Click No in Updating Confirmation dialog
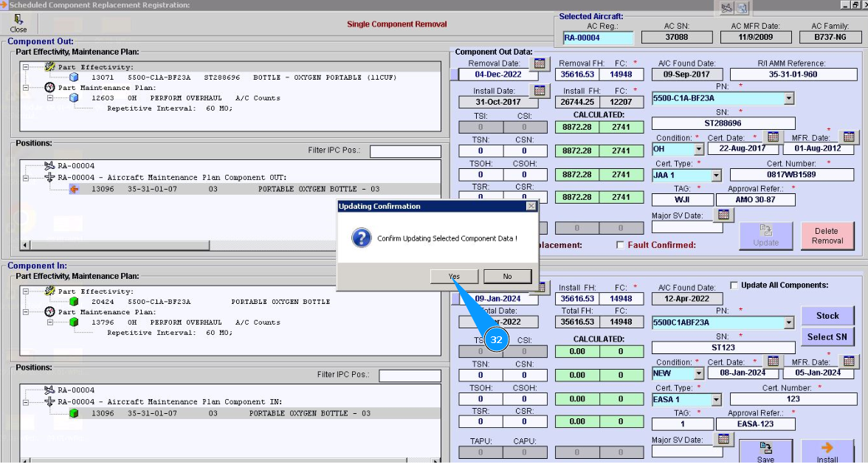The height and width of the screenshot is (467, 868). (x=507, y=277)
